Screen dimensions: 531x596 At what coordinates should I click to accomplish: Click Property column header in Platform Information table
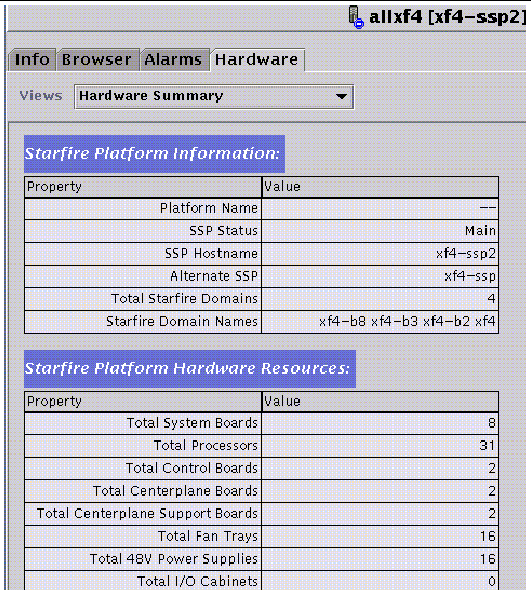tap(143, 187)
